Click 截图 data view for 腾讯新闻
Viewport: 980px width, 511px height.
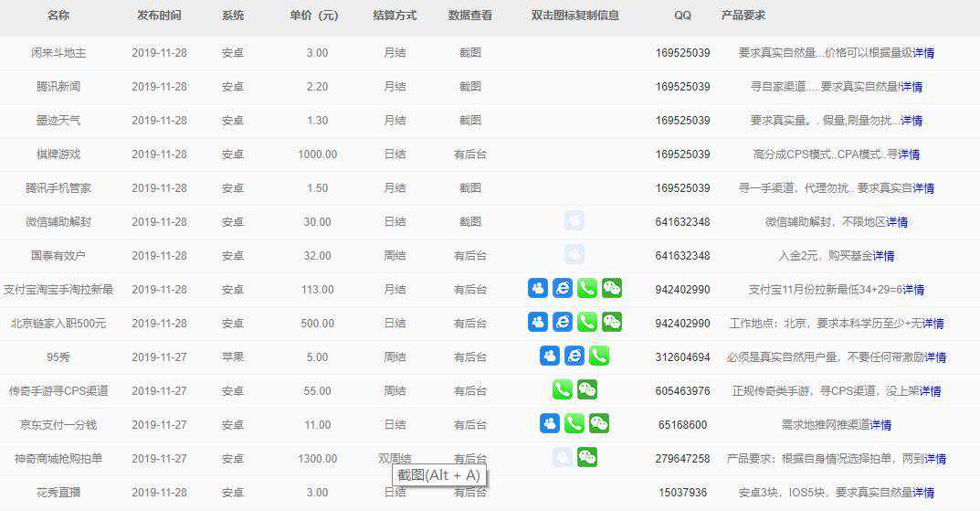pos(469,87)
